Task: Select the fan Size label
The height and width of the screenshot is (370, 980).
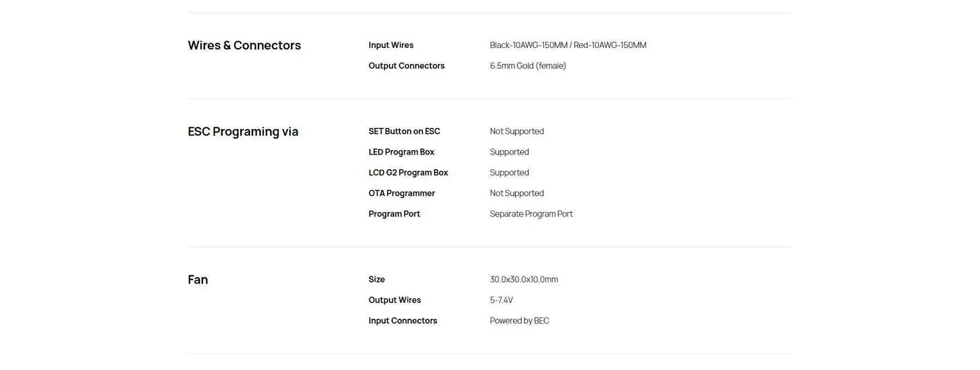Action: tap(376, 279)
